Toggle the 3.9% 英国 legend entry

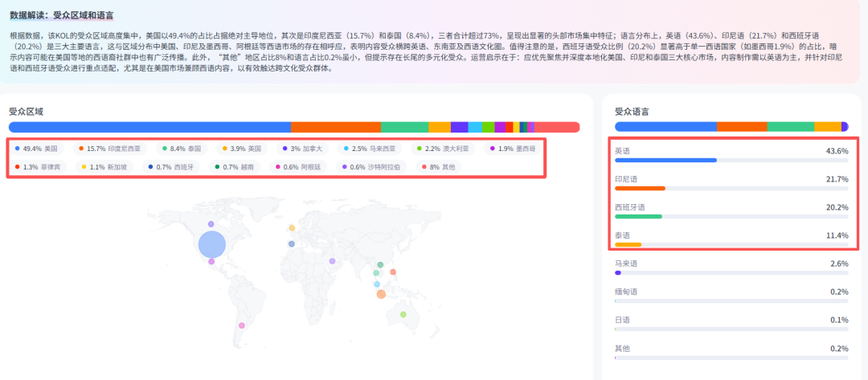(x=242, y=149)
